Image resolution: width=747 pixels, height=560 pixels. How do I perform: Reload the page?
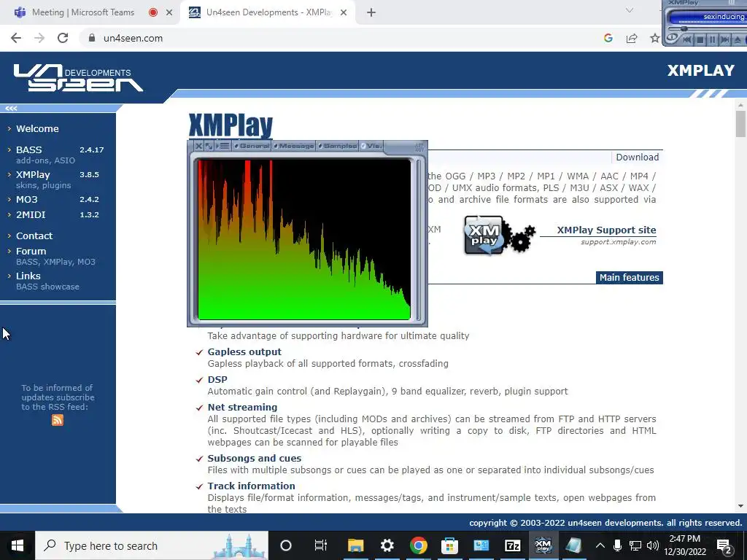tap(63, 38)
